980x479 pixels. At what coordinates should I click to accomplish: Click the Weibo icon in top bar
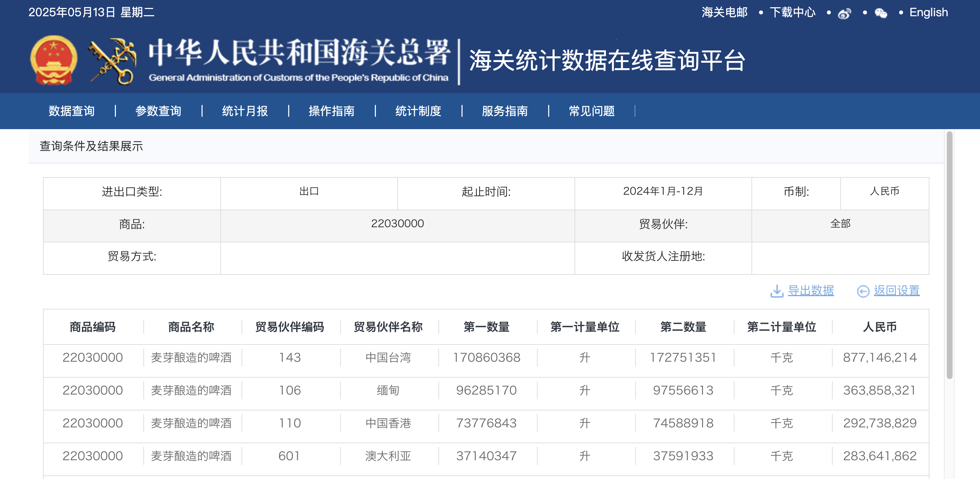[844, 14]
